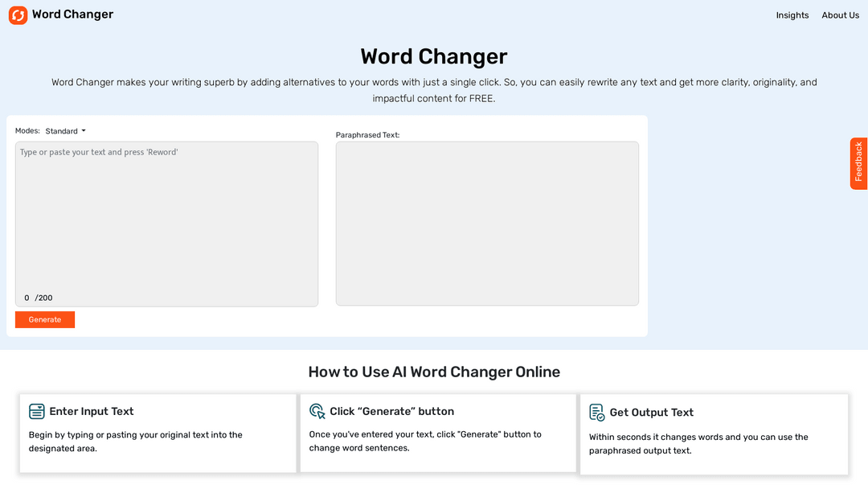Select the Enter Input Text card heading
The height and width of the screenshot is (489, 868).
92,412
